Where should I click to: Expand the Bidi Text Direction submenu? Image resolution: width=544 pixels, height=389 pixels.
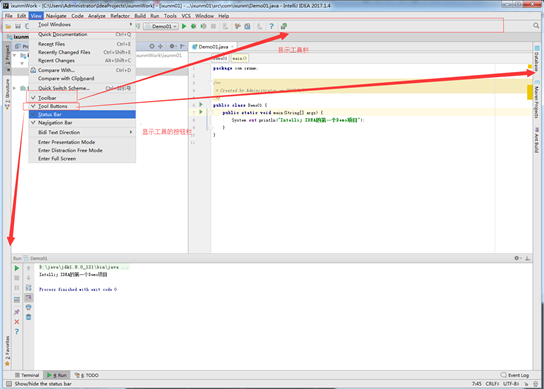82,132
